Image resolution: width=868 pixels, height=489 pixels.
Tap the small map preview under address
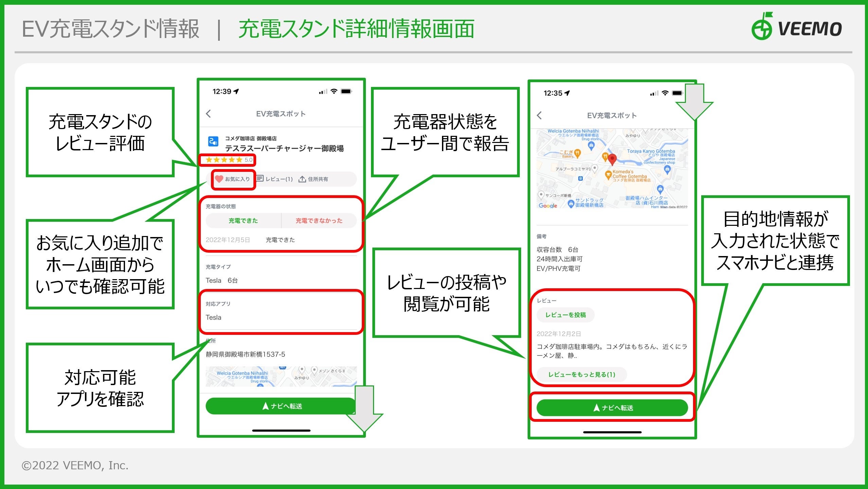[x=281, y=376]
